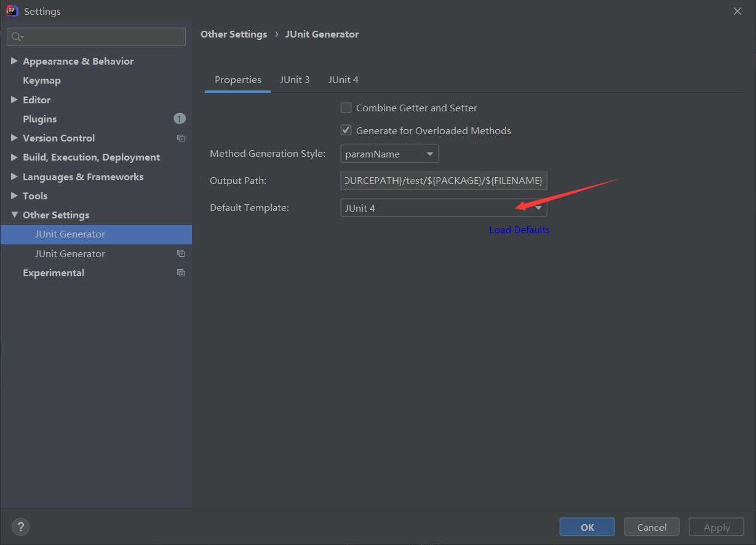Expand Languages & Frameworks section
Image resolution: width=756 pixels, height=545 pixels.
pyautogui.click(x=14, y=177)
